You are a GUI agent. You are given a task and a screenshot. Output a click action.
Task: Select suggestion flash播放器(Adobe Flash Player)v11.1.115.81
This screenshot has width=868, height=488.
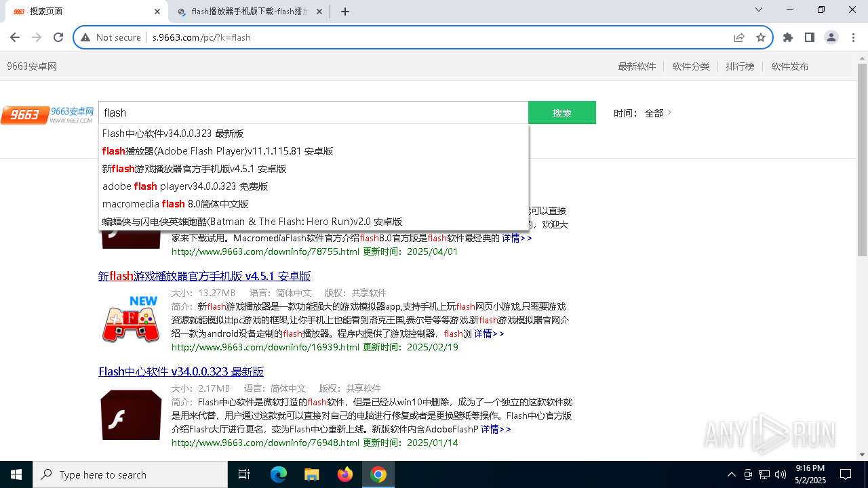click(313, 151)
